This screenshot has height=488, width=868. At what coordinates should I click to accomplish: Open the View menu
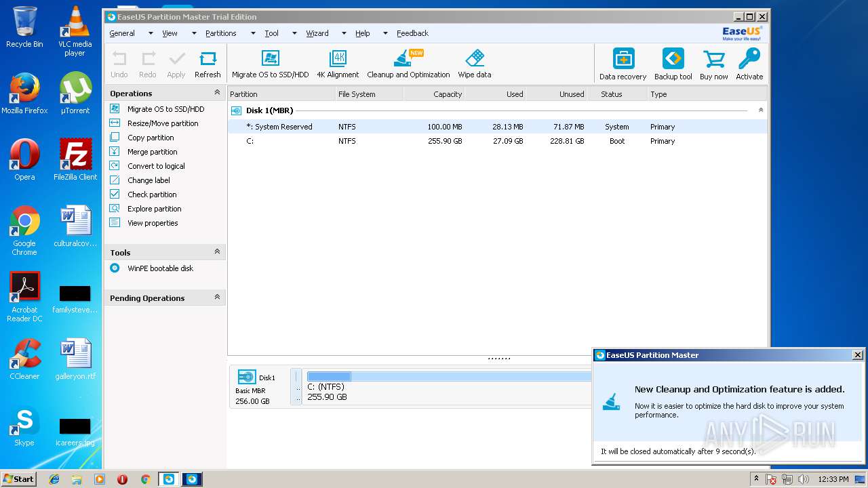(170, 33)
